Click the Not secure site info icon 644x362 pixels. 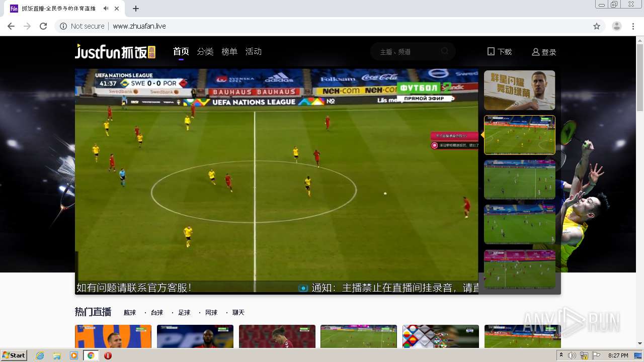click(x=63, y=26)
